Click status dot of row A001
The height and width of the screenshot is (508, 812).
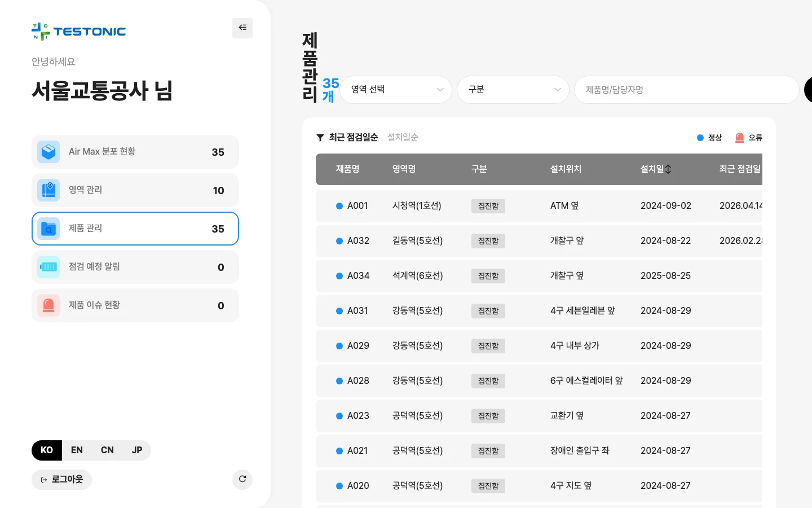[339, 206]
